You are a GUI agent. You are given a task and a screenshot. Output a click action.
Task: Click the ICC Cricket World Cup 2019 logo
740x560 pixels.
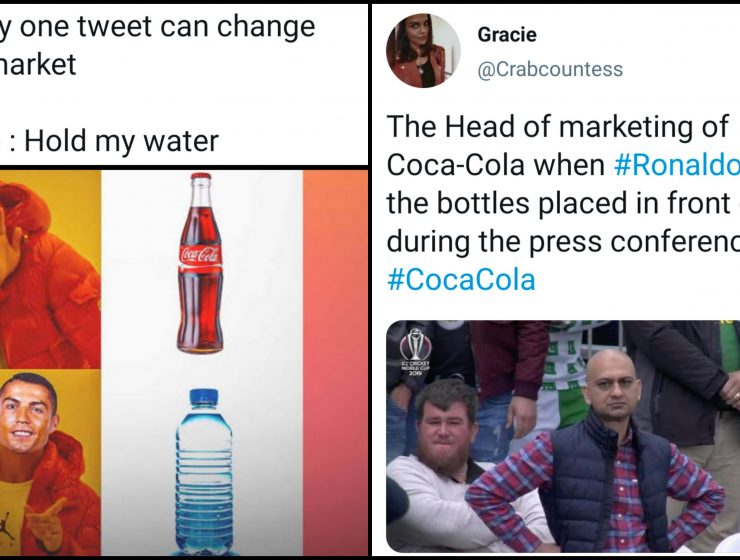click(415, 351)
